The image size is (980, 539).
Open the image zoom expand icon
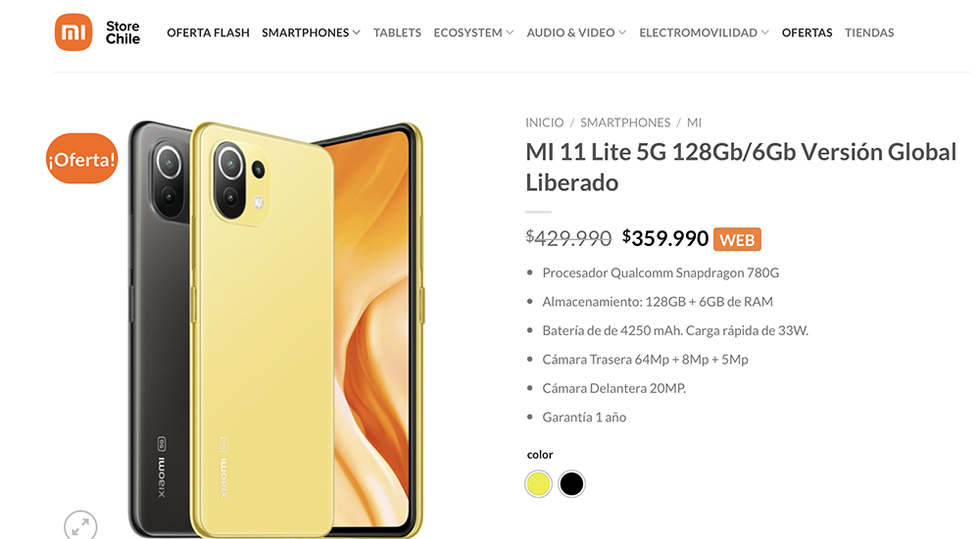point(80,526)
